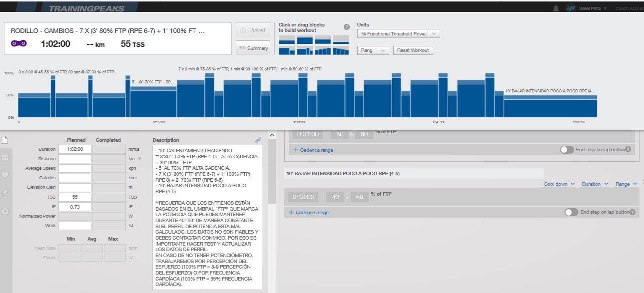Click help icon next to 0:01:00 step lap toggle
The image size is (644, 293).
click(x=628, y=149)
